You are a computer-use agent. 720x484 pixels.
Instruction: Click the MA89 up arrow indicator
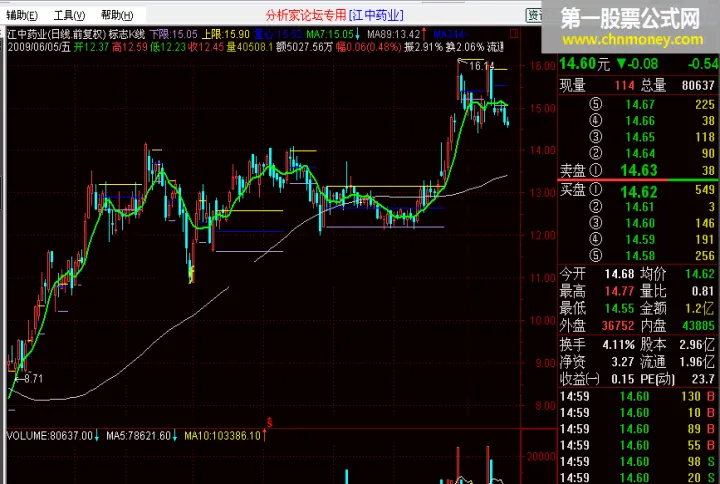[422, 34]
